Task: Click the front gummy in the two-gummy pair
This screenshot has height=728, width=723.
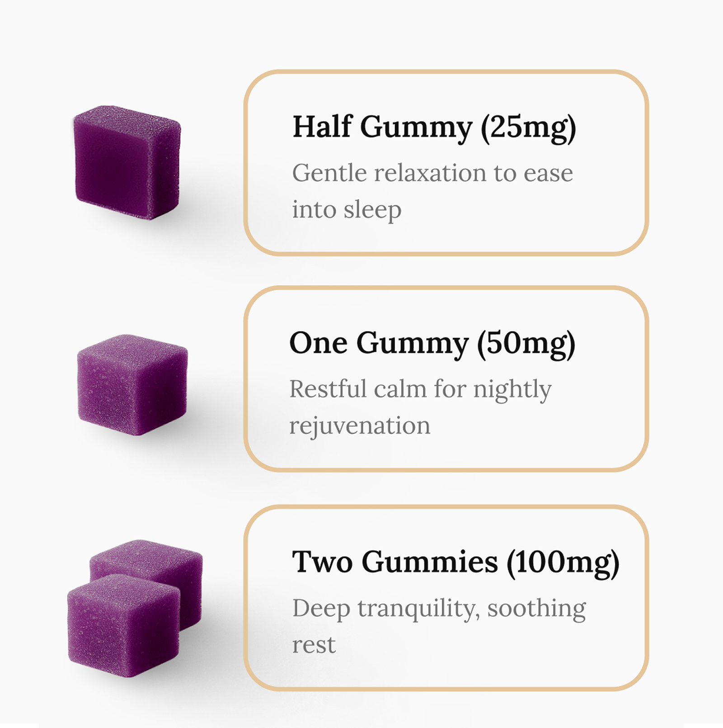Action: tap(123, 626)
